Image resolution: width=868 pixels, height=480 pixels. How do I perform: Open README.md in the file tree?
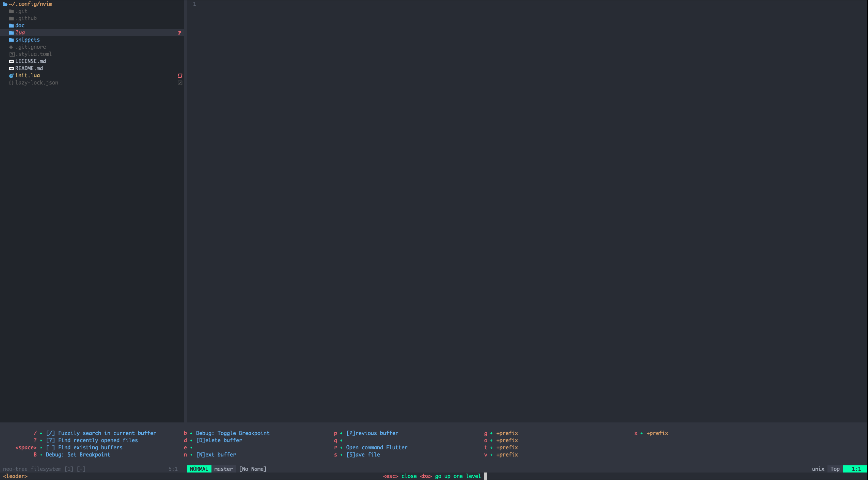click(29, 68)
